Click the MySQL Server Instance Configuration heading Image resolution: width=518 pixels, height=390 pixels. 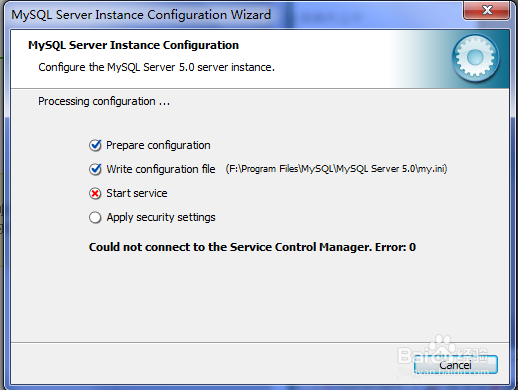point(133,45)
